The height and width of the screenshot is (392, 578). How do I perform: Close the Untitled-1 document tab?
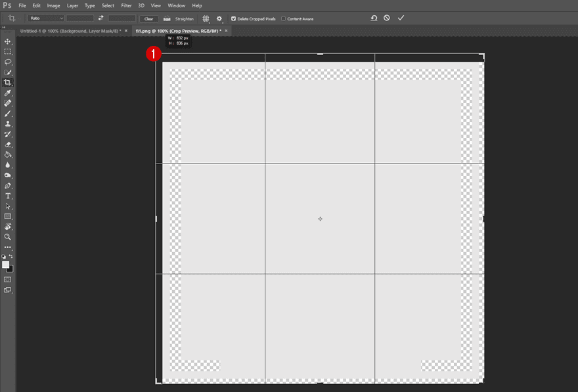(x=126, y=31)
